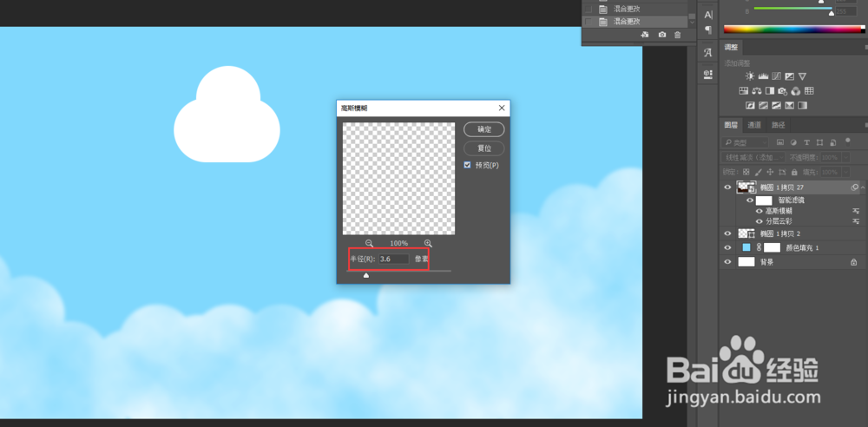This screenshot has width=868, height=427.
Task: Add a Color Lookup adjustment
Action: point(809,91)
